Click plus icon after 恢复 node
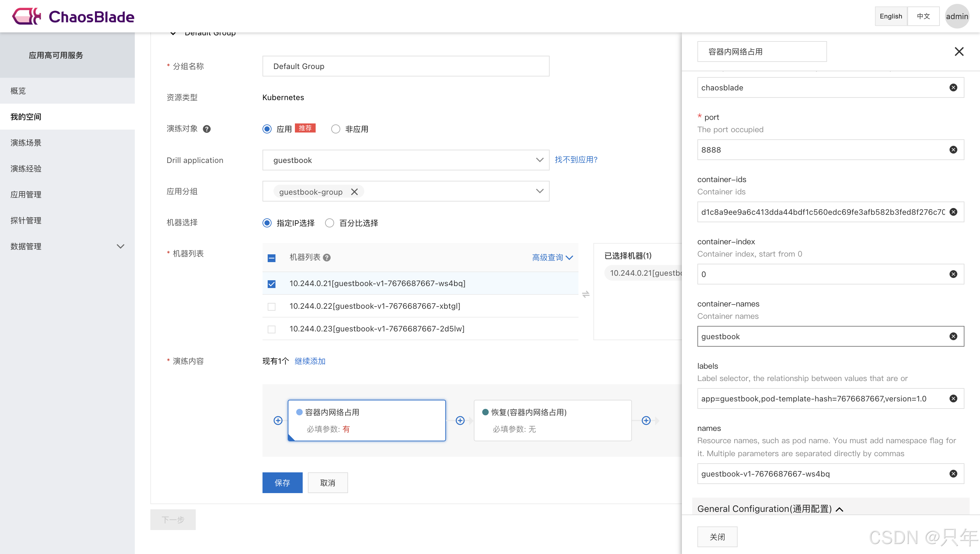The image size is (980, 554). pyautogui.click(x=646, y=421)
